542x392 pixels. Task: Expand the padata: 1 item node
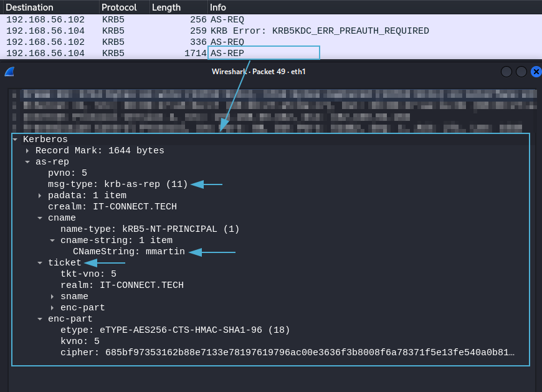pos(40,196)
